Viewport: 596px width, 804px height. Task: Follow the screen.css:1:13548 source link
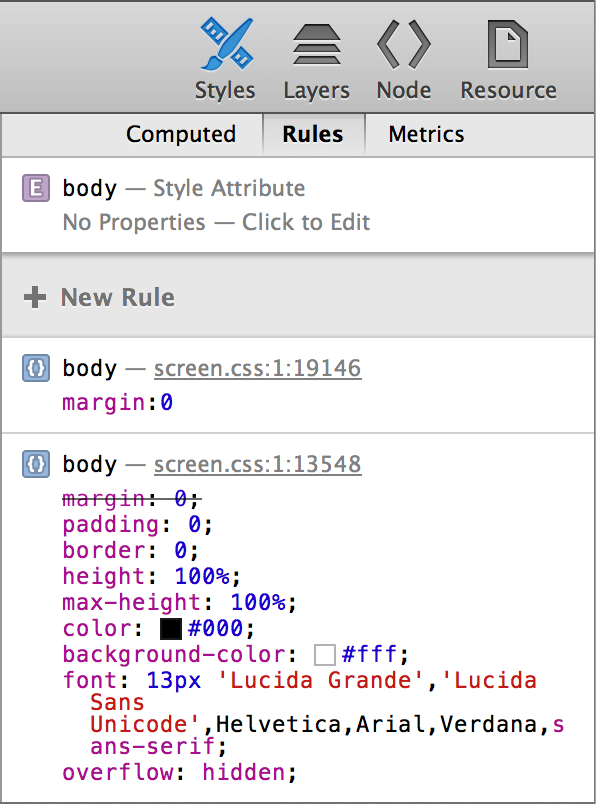tap(257, 464)
